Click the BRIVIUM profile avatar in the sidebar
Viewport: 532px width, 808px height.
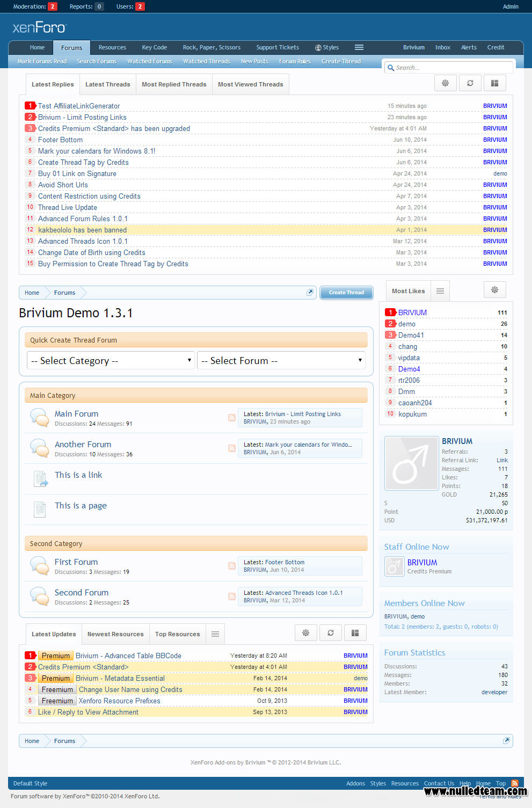pos(412,463)
